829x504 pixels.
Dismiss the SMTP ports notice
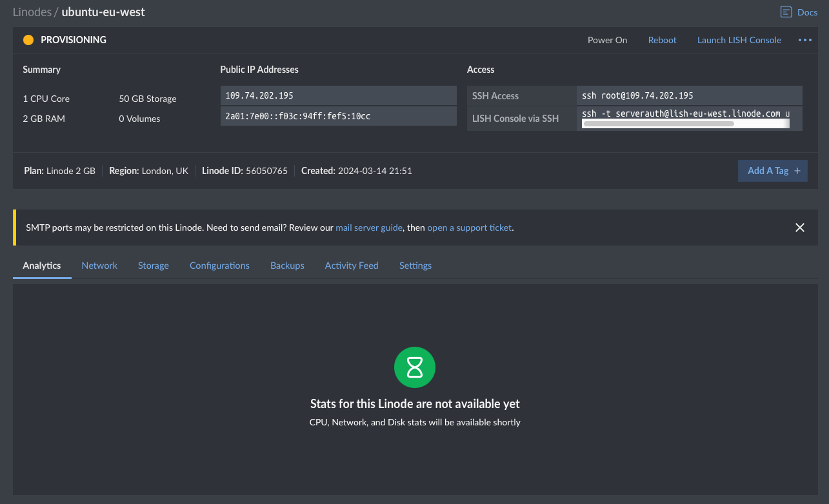click(800, 228)
